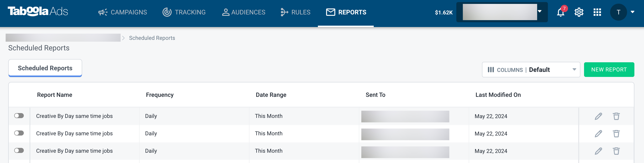Sort by Report Name column header
Screen dimensions: 644x163
54,95
